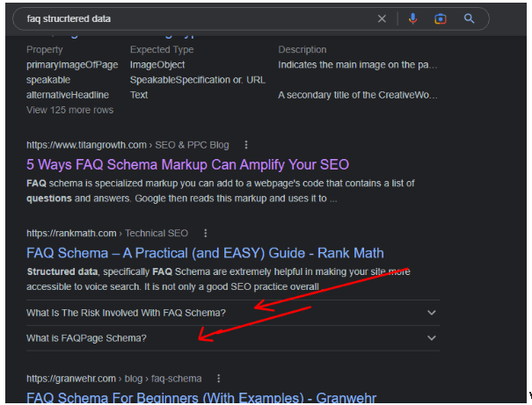Click the 'Description' column header
Viewport: 532px width, 405px height.
point(302,49)
